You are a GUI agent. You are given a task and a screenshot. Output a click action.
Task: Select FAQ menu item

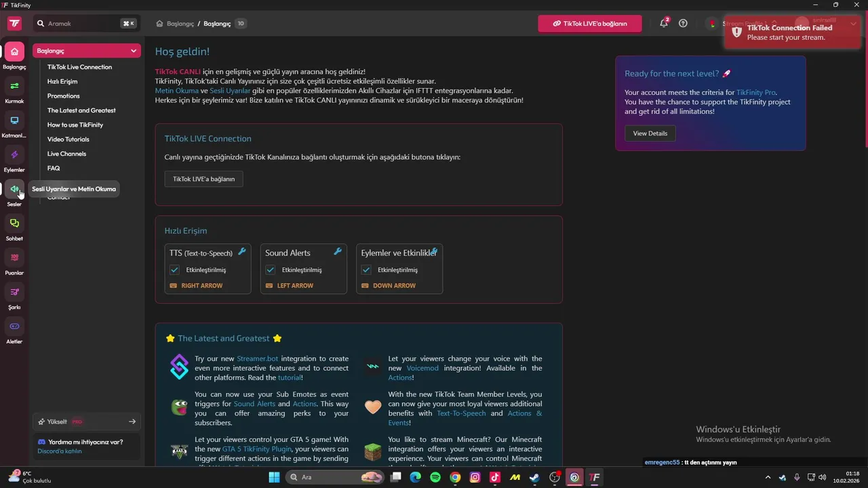pyautogui.click(x=54, y=168)
